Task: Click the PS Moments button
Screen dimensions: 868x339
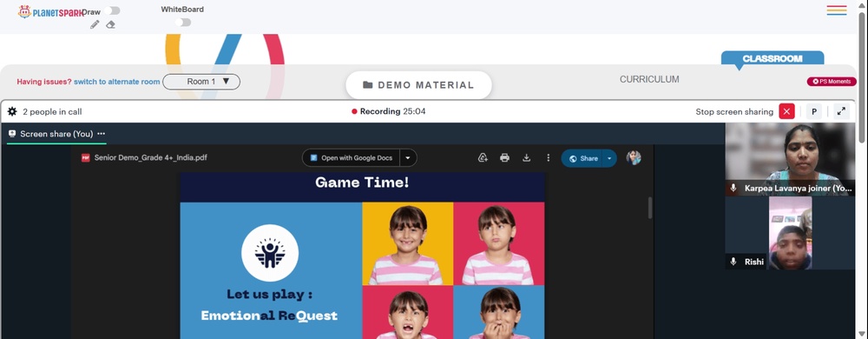Action: tap(832, 82)
